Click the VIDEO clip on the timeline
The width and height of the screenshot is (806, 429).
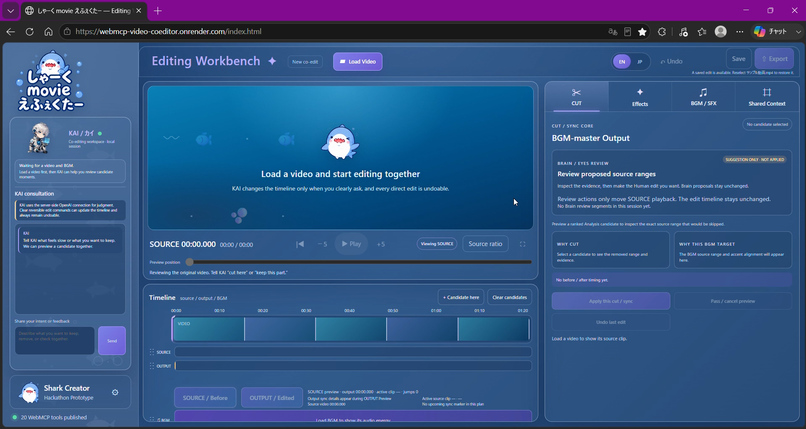click(351, 329)
